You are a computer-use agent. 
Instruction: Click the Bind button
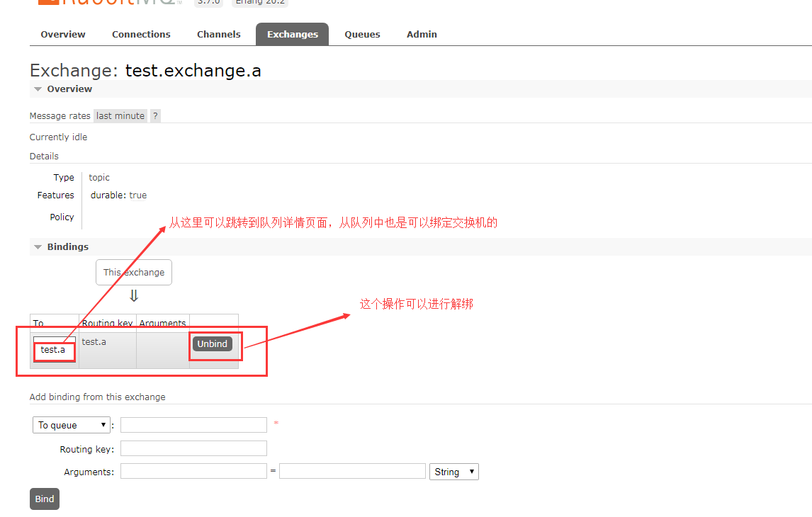45,499
